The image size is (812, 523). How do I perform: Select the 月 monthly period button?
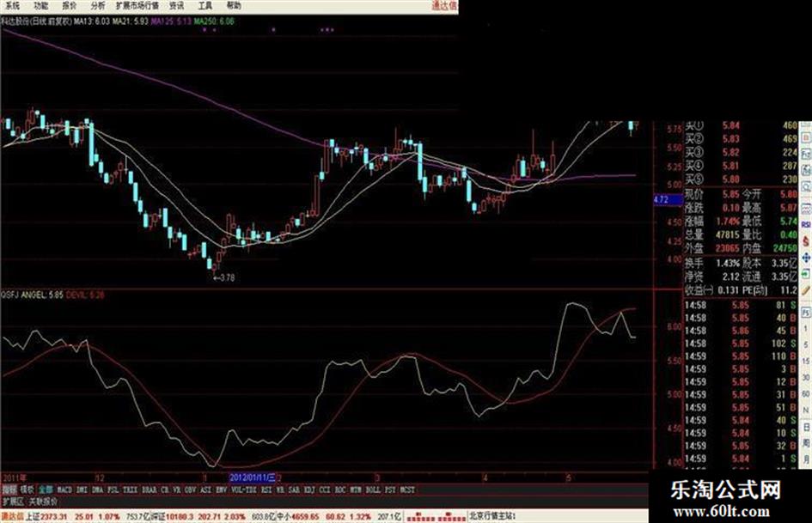point(806,459)
